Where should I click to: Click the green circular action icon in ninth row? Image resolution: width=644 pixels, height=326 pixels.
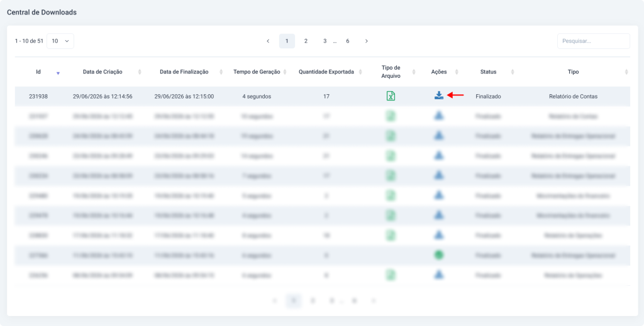click(438, 255)
